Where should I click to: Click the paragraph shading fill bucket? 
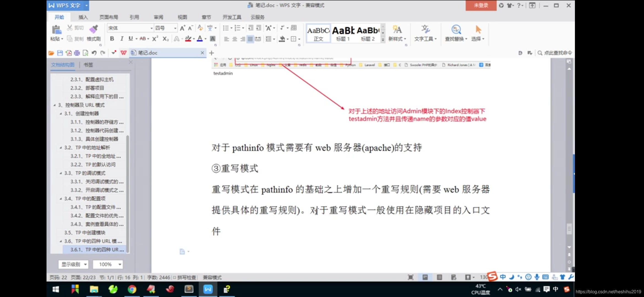click(x=282, y=39)
